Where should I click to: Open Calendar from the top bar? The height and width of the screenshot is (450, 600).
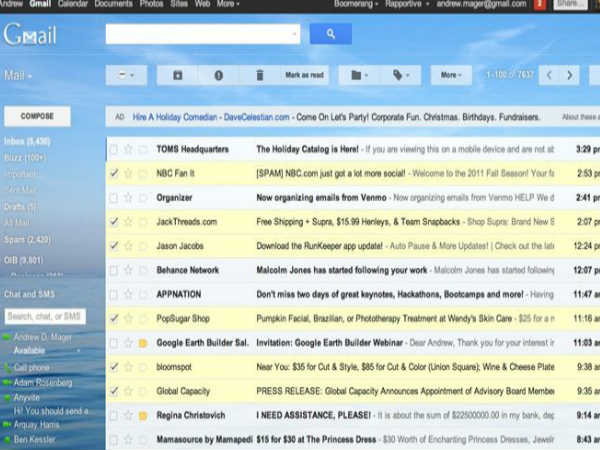(73, 4)
